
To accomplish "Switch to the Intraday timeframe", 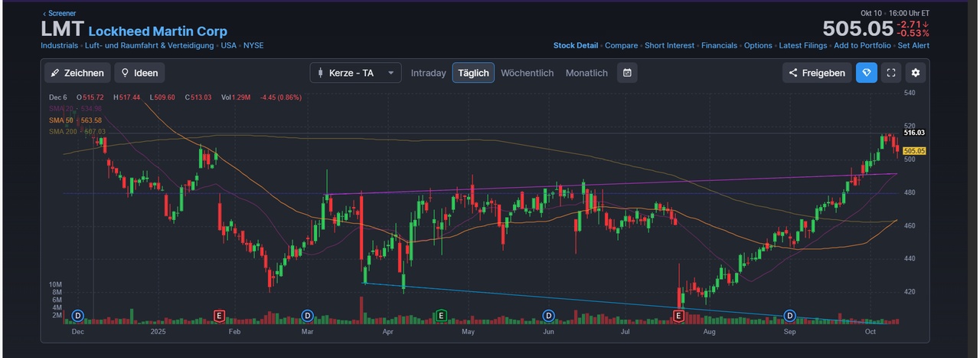I will [x=428, y=73].
